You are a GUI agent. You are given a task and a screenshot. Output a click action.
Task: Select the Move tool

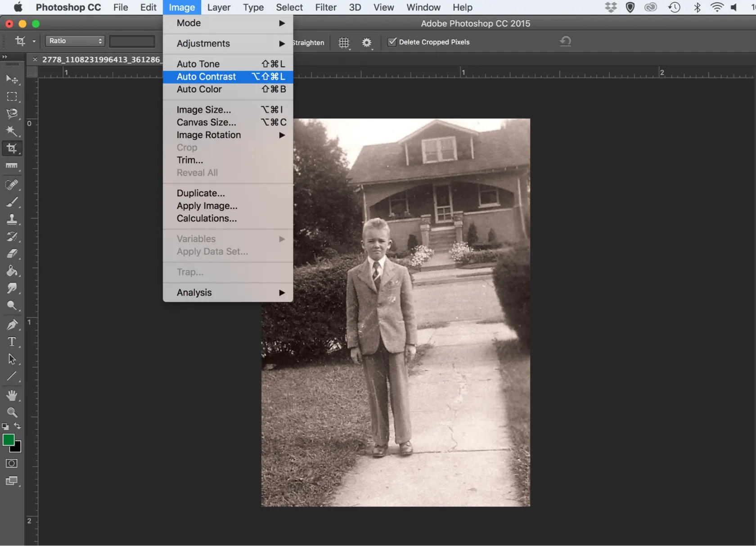pos(12,80)
